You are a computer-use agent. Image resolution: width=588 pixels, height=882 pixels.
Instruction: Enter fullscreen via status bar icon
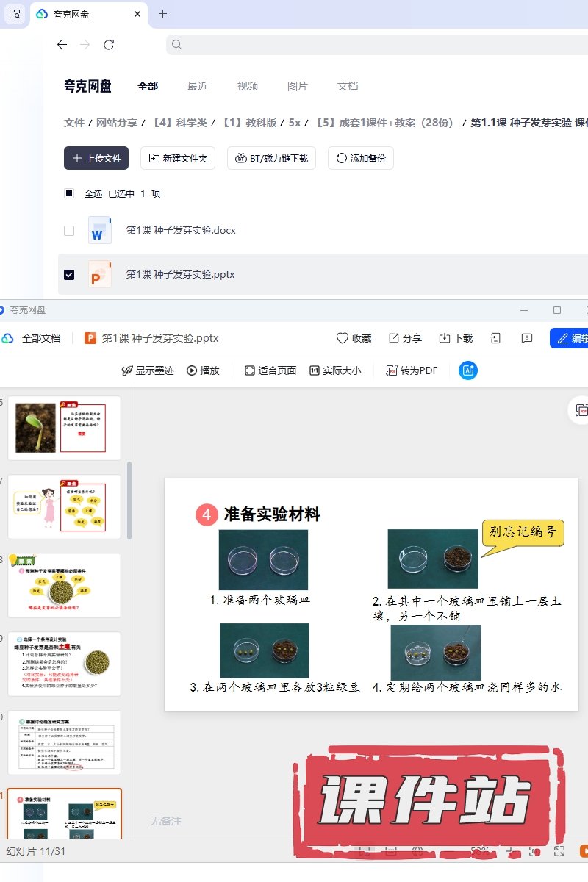click(x=559, y=850)
